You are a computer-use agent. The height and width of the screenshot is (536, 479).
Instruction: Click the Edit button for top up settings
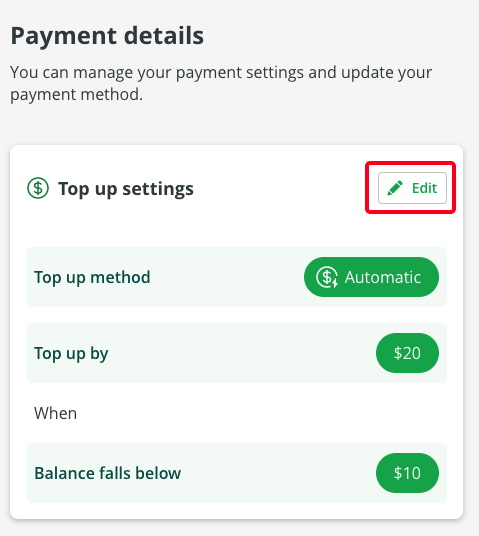pyautogui.click(x=412, y=188)
